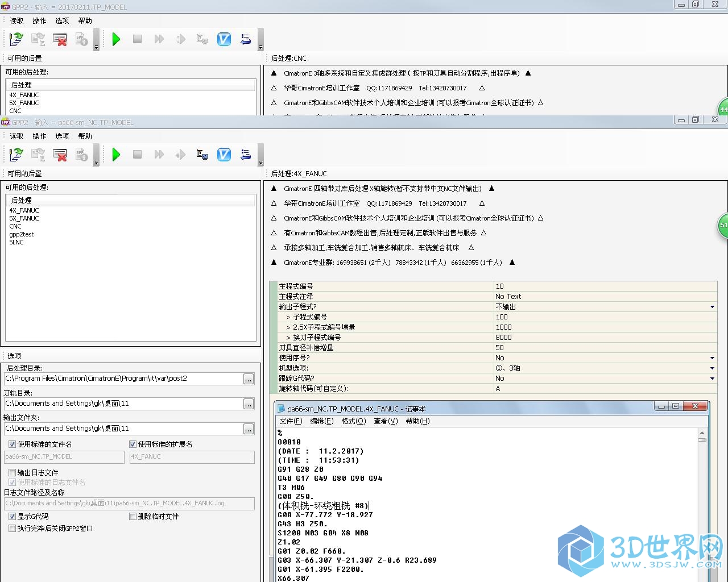728x582 pixels.
Task: Open 跟踪G代码? dropdown showing No
Action: pos(712,379)
